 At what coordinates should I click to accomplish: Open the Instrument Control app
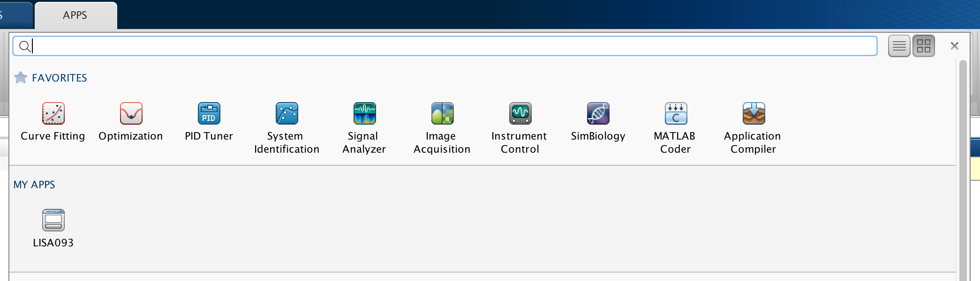(520, 114)
